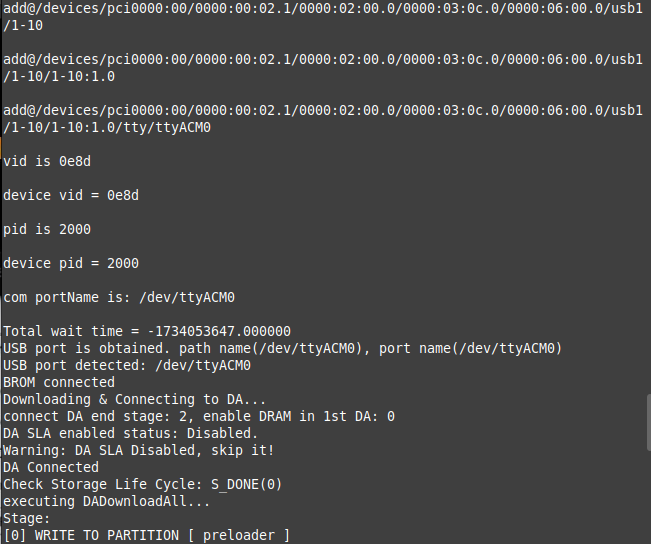Click the scrollbar track above the handle
This screenshot has width=651, height=544.
[649, 197]
